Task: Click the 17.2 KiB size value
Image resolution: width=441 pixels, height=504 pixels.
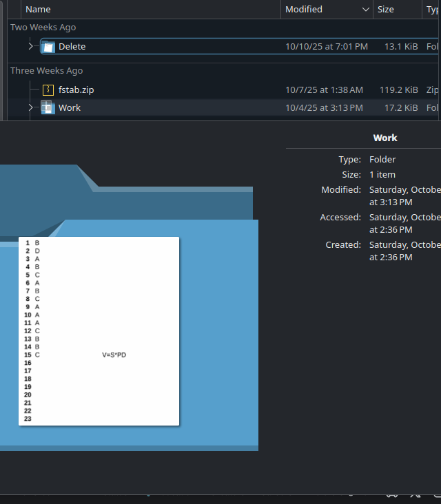Action: (401, 107)
